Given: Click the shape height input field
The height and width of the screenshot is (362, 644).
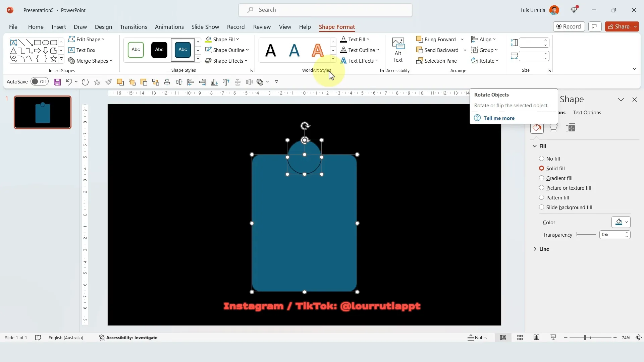Looking at the screenshot, I should click(530, 43).
